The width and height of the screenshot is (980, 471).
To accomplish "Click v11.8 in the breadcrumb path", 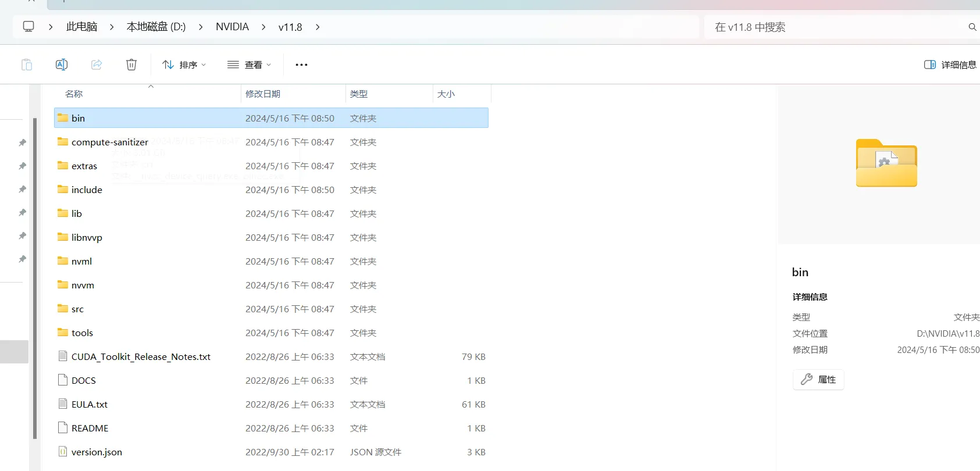I will pos(290,27).
